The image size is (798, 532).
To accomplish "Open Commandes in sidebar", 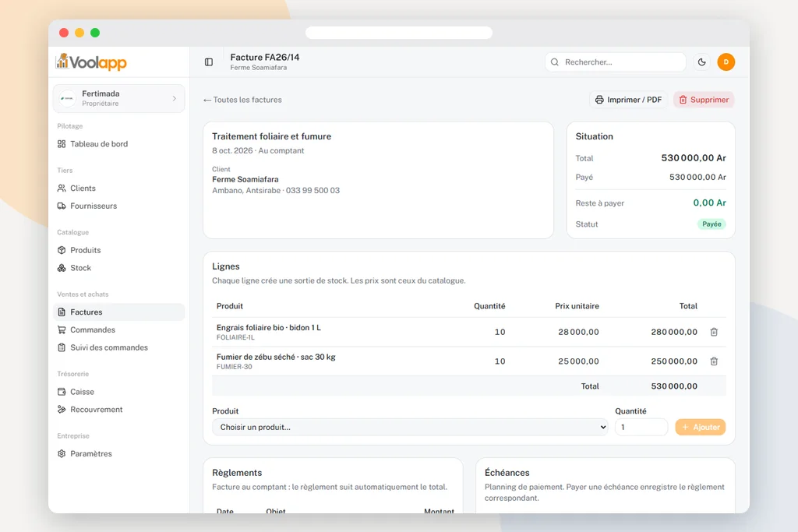I will pos(118,330).
